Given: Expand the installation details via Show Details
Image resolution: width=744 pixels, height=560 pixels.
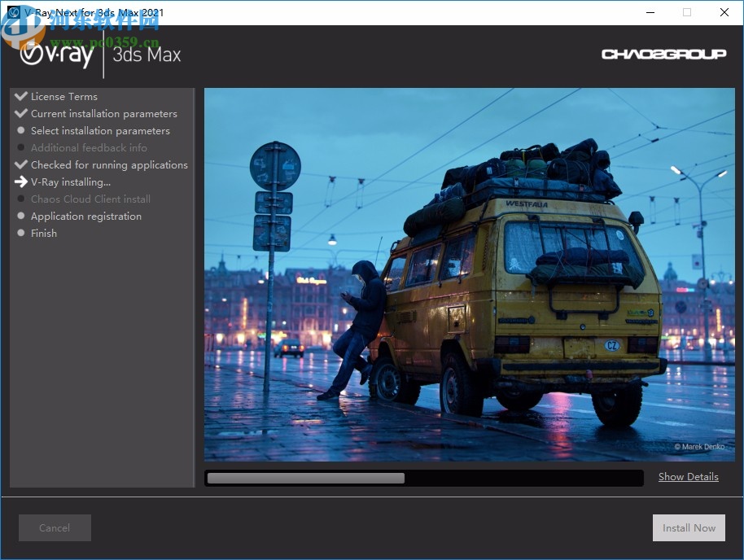Looking at the screenshot, I should pyautogui.click(x=688, y=477).
